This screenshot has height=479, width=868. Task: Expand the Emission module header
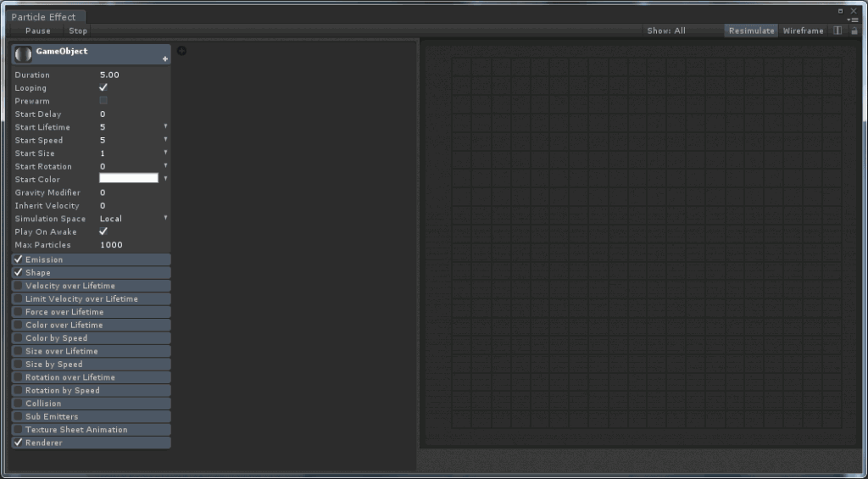click(x=92, y=259)
